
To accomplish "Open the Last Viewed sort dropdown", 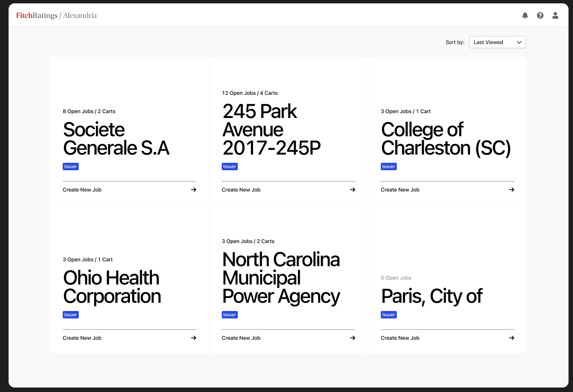I will [497, 42].
